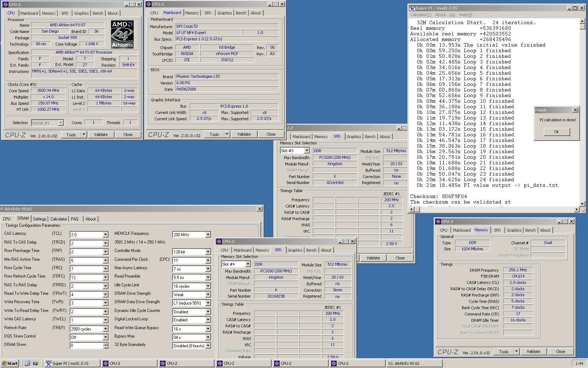Open Bench tab in CPU-Z Memory window
This screenshot has width=588, height=368.
coord(530,230)
